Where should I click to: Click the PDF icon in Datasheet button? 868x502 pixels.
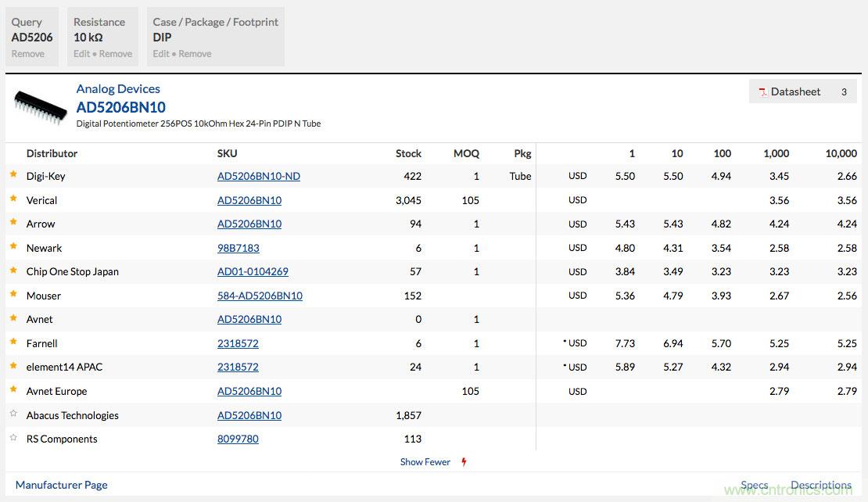(762, 92)
